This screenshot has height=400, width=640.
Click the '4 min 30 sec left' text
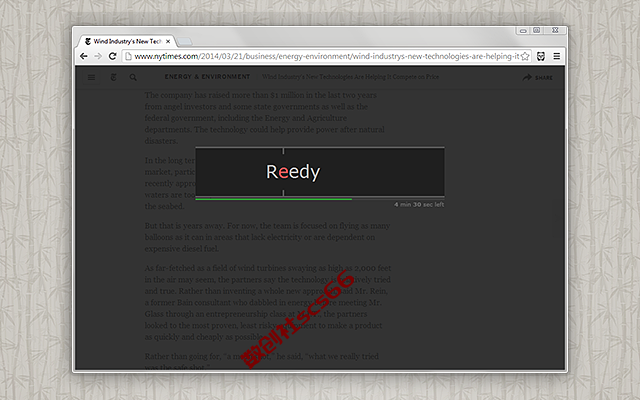click(419, 204)
